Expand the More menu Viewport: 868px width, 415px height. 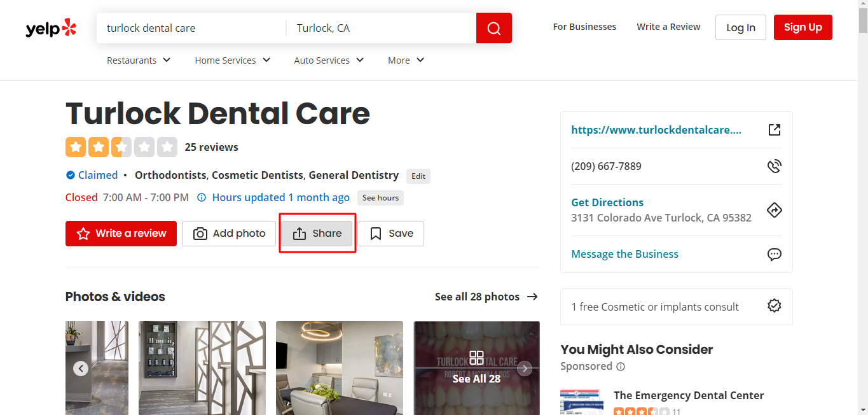point(406,60)
